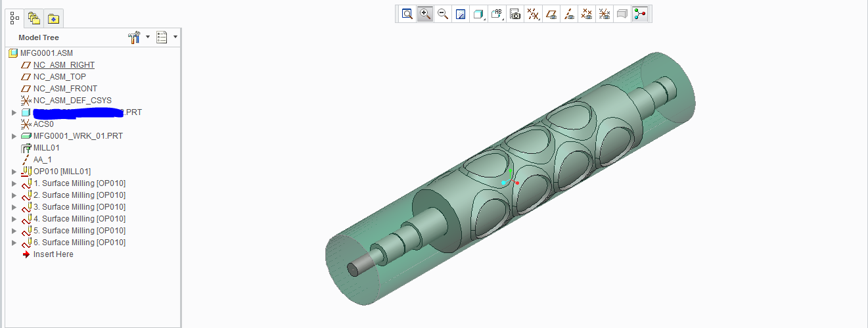Toggle datum axis display
Viewport: 868px width, 328px height.
tap(570, 14)
